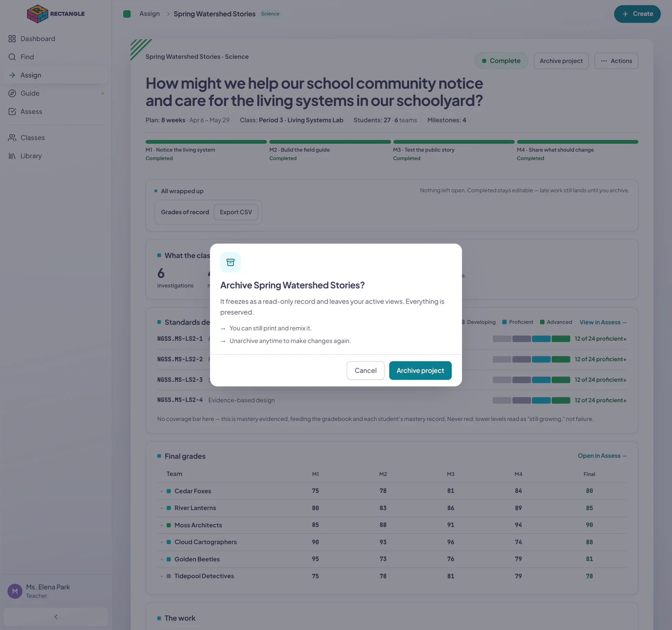Click the Rectangle logo icon
672x630 pixels.
pyautogui.click(x=38, y=14)
